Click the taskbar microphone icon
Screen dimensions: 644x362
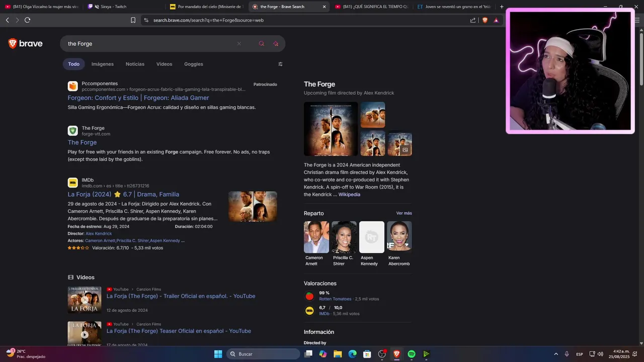(567, 354)
